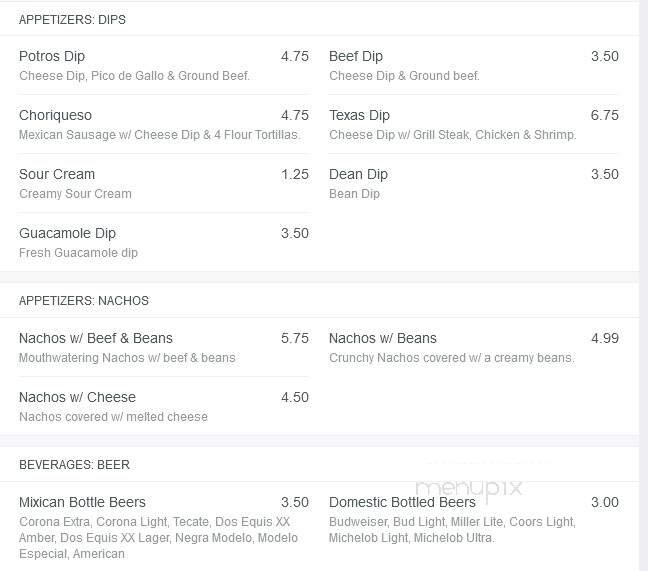
Task: Click the Dean Dip item name
Action: point(358,174)
